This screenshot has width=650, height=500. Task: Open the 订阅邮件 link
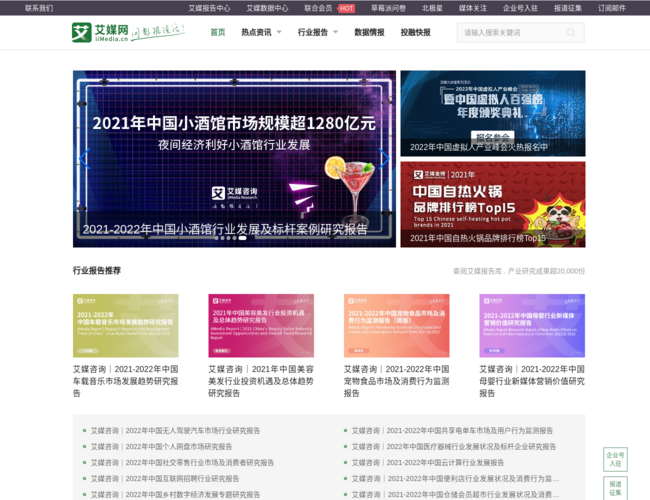coord(612,8)
